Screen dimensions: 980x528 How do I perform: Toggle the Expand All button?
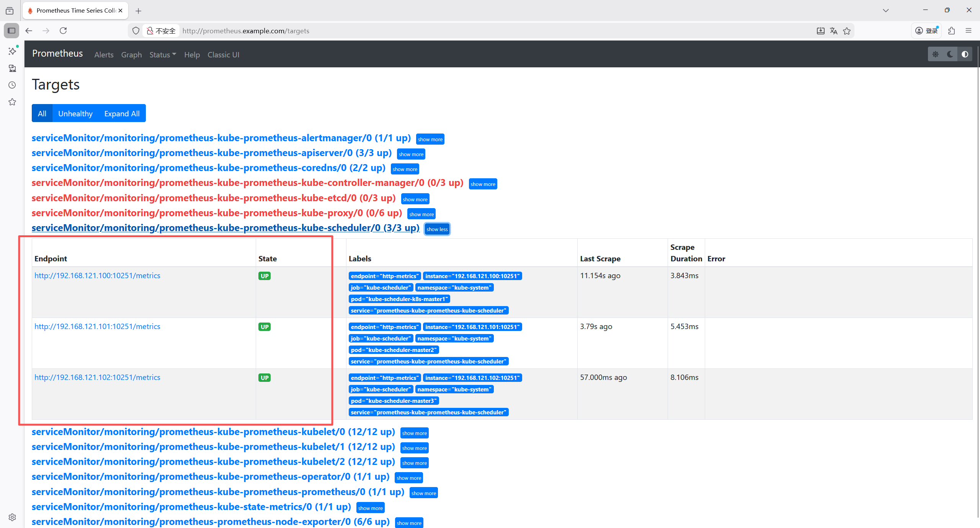(122, 114)
